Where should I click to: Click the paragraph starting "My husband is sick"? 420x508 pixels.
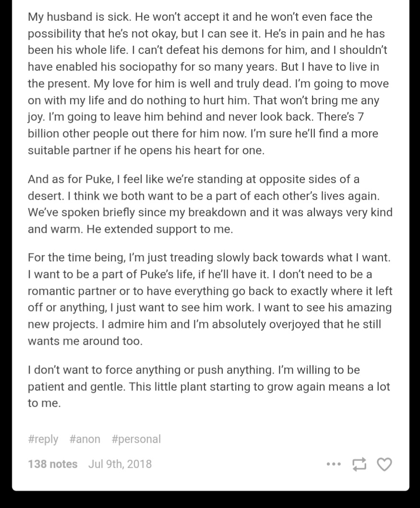click(x=210, y=84)
